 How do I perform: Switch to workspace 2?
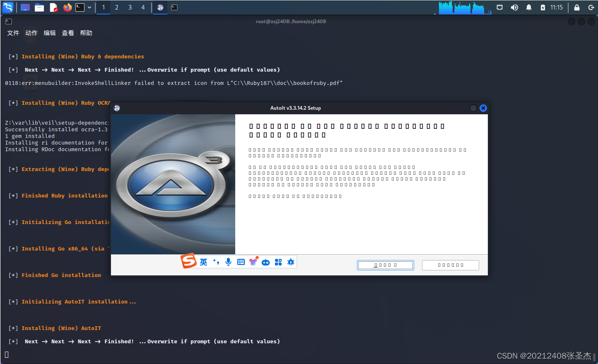click(117, 7)
